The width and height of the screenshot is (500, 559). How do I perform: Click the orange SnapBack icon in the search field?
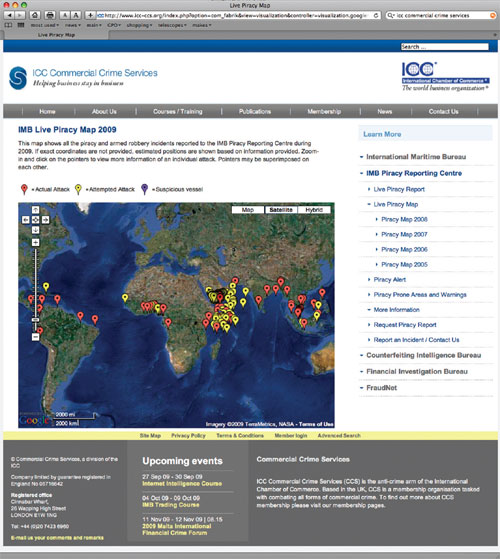point(493,16)
